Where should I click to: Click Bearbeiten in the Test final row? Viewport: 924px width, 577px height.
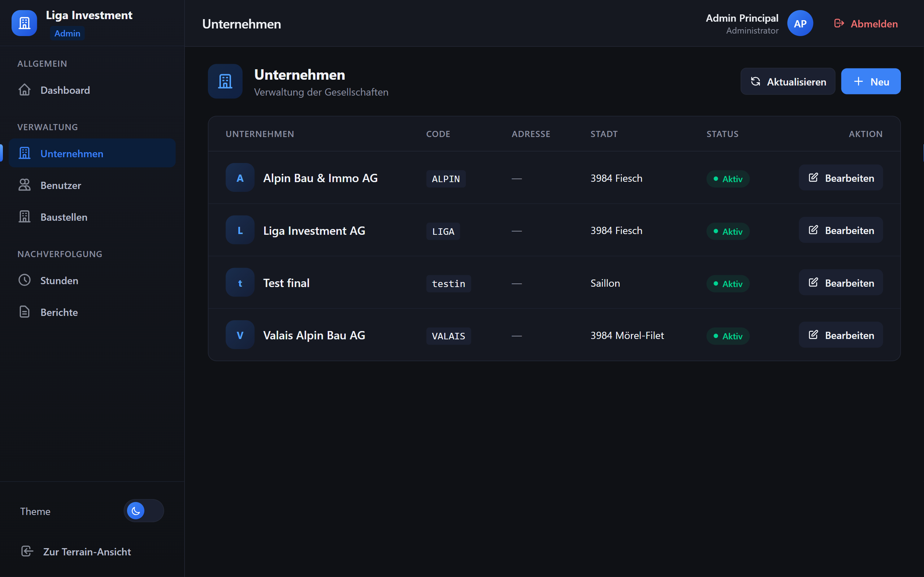[x=841, y=283]
